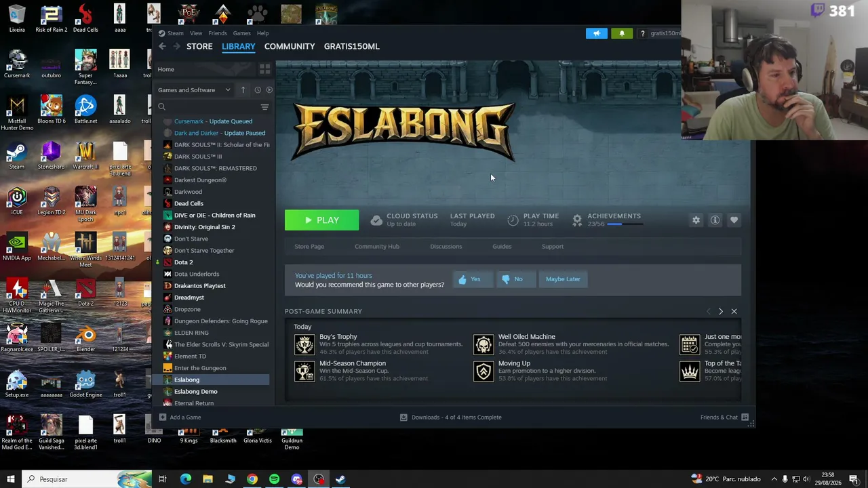Open the Friends menu
The image size is (868, 488).
click(x=218, y=33)
